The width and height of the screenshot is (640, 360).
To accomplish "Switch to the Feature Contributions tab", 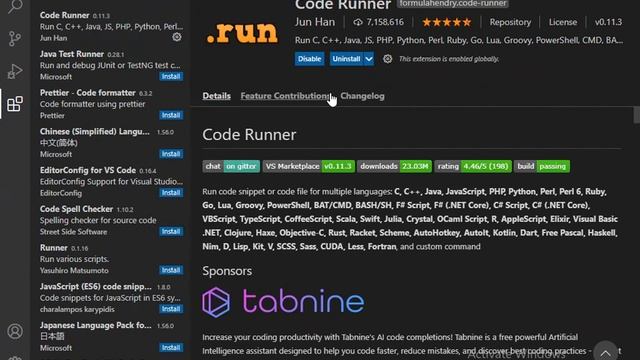I will pyautogui.click(x=285, y=96).
